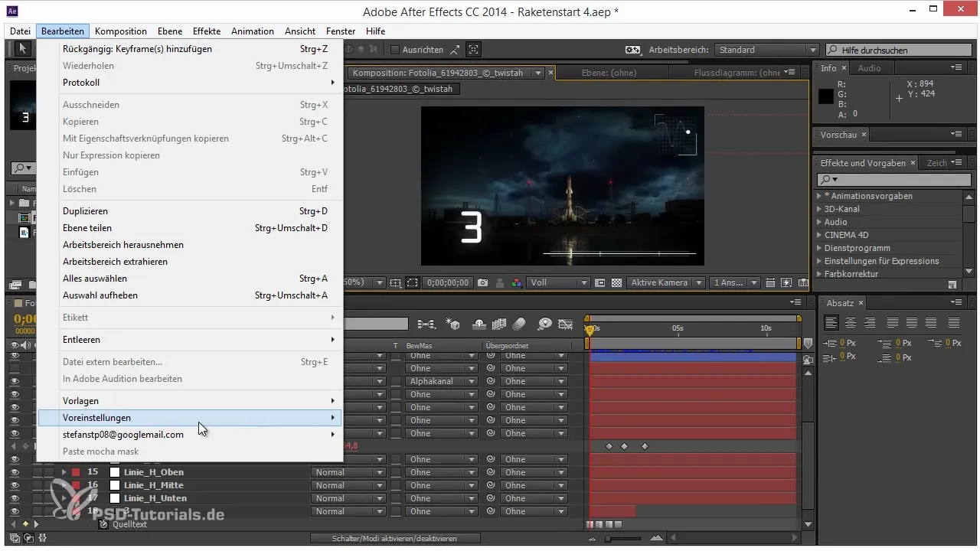Open the Voreinstellungen submenu
This screenshot has height=551, width=980.
click(x=190, y=418)
